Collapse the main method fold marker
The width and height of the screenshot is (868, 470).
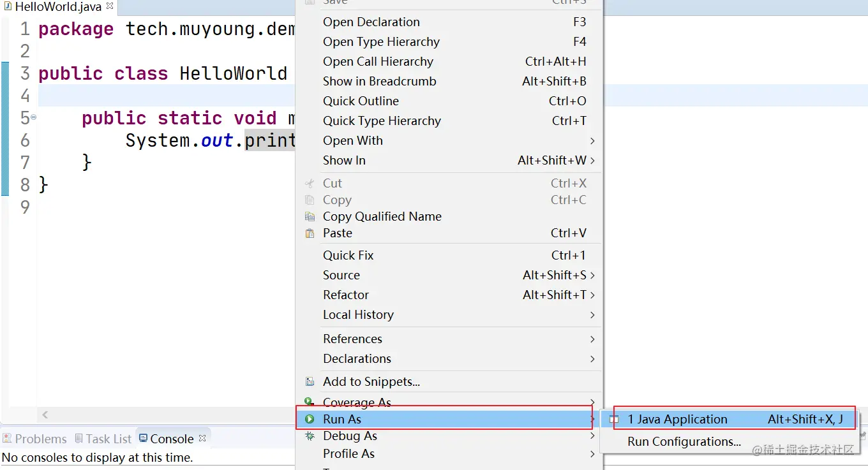(x=33, y=117)
